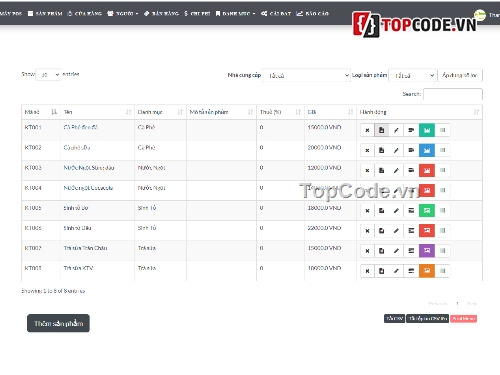Click the purple image button for KT007
This screenshot has height=375, width=500.
(427, 251)
